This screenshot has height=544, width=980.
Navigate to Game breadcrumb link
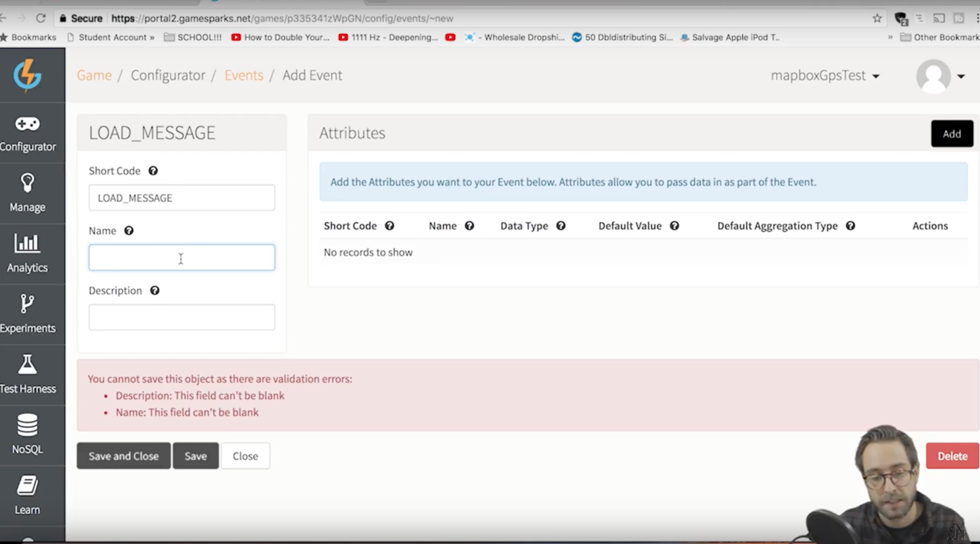(x=94, y=74)
